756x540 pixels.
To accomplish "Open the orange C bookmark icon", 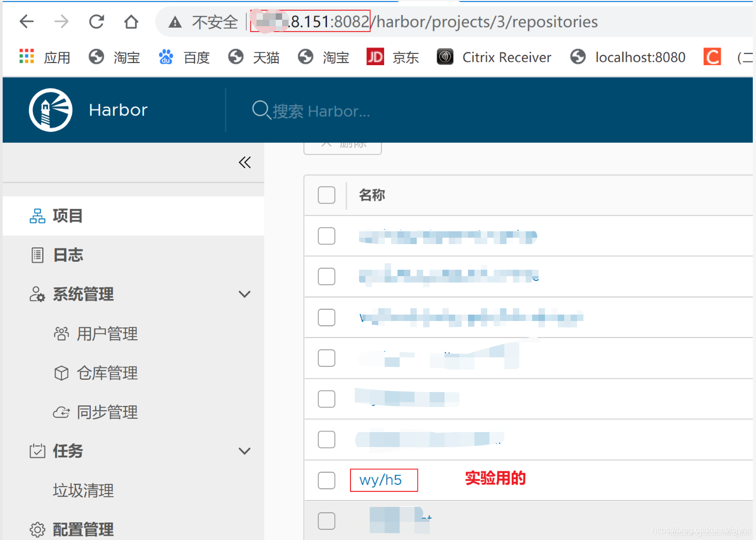I will tap(712, 57).
